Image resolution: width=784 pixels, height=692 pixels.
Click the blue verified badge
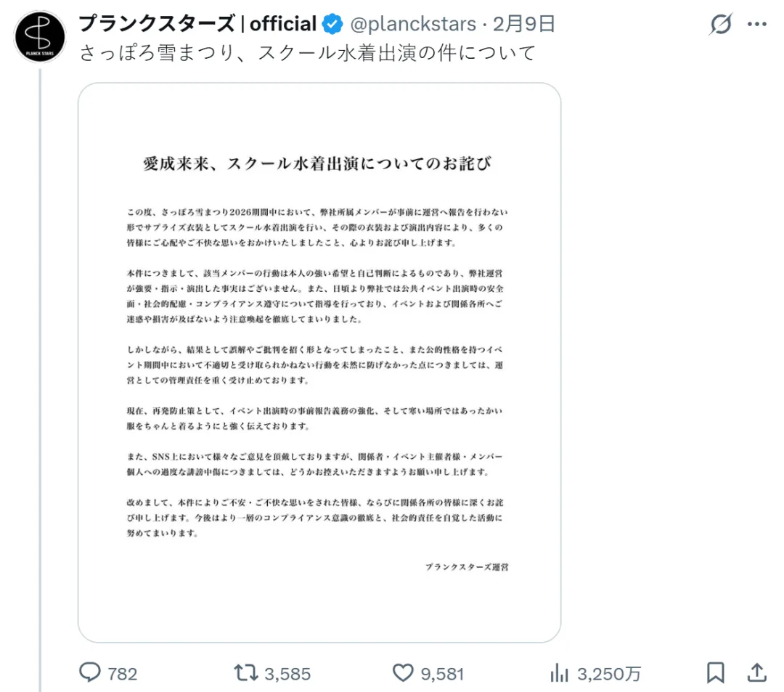(x=332, y=24)
